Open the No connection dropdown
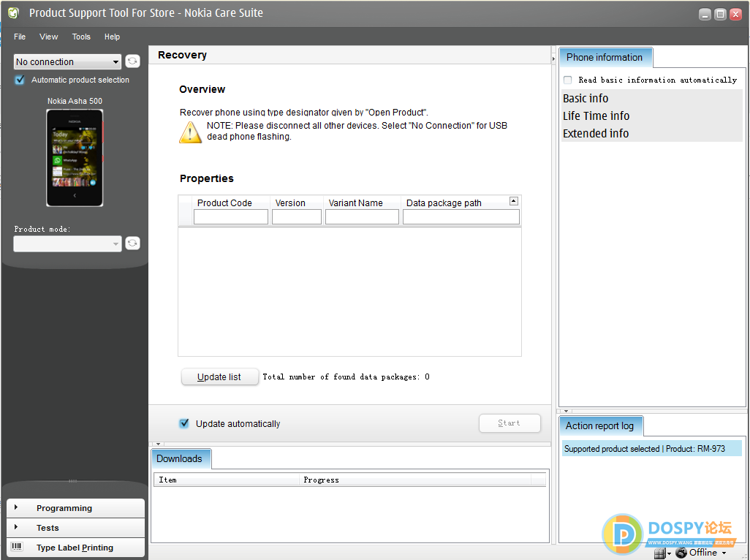Viewport: 750px width, 560px height. (67, 62)
